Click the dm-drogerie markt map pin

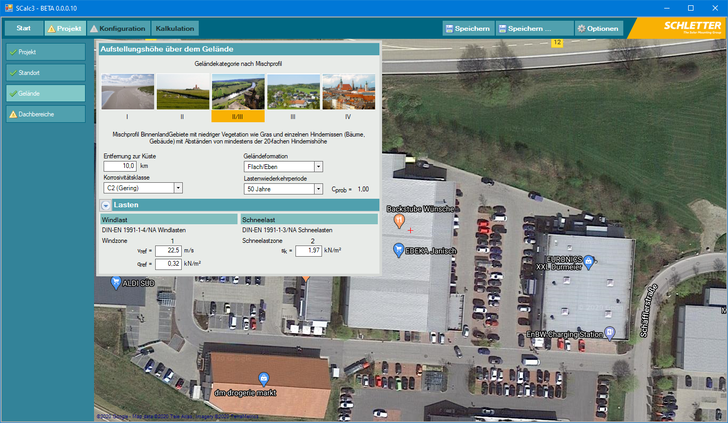(x=263, y=378)
